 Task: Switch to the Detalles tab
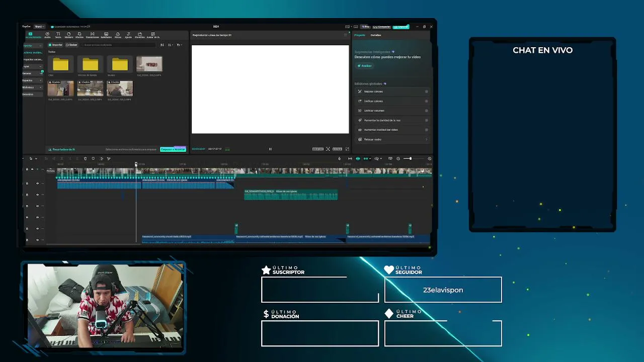pos(376,35)
